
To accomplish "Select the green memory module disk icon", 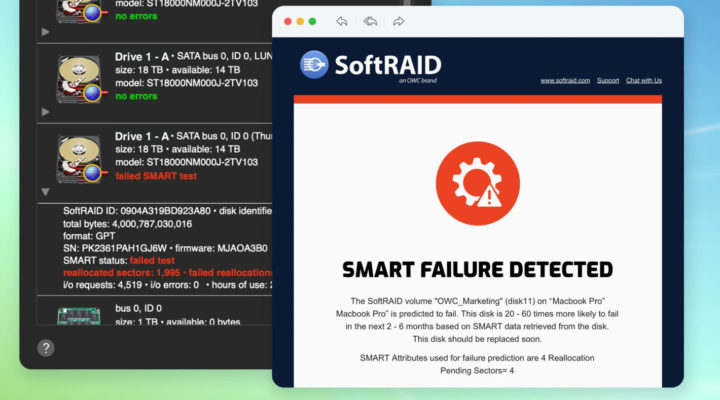I will [79, 316].
